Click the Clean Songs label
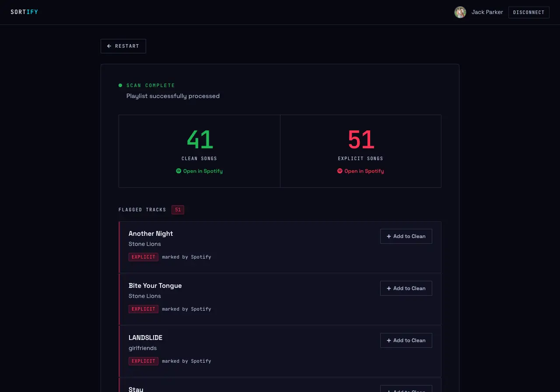The image size is (560, 392). click(x=199, y=158)
